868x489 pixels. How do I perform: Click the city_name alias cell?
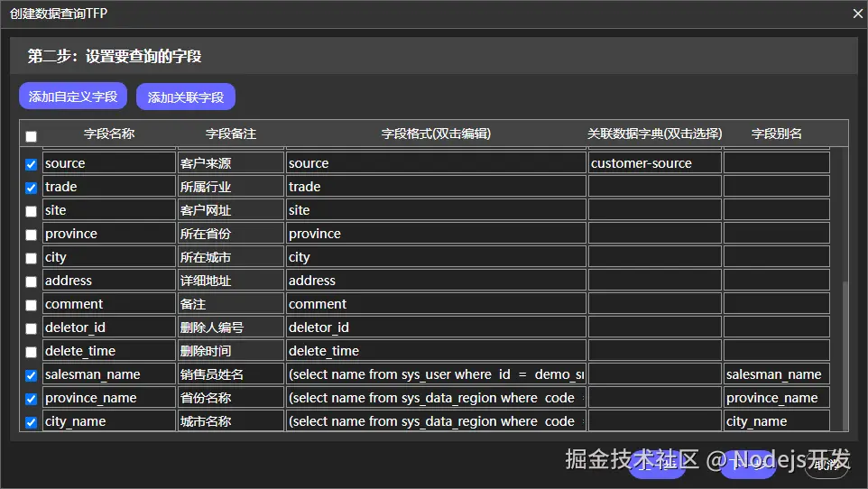pos(777,421)
